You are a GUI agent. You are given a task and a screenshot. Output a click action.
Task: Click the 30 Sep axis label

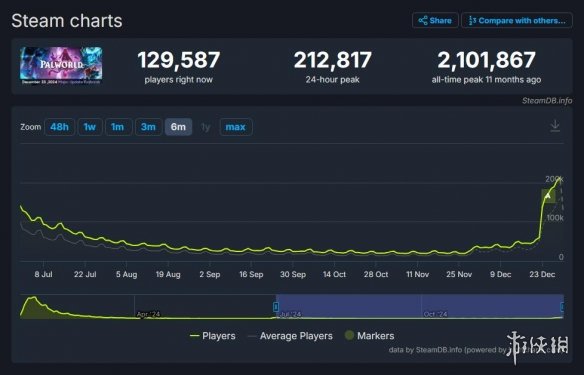[x=293, y=274]
